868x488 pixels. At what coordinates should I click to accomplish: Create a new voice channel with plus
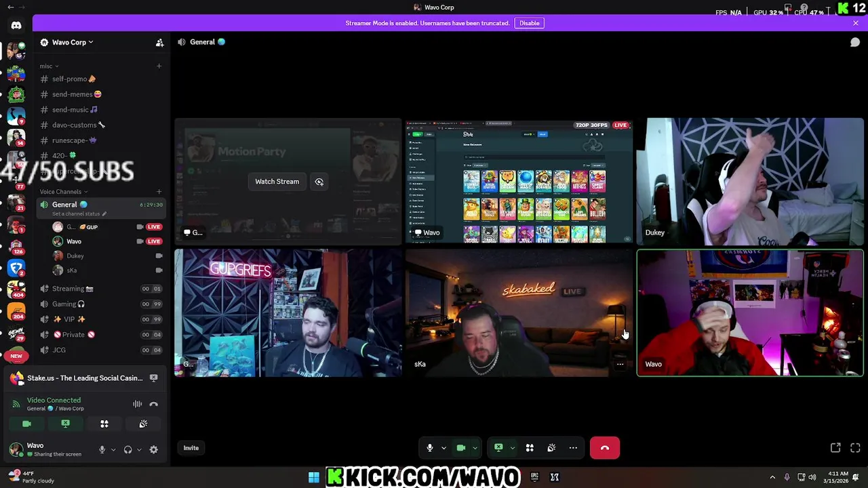[159, 192]
